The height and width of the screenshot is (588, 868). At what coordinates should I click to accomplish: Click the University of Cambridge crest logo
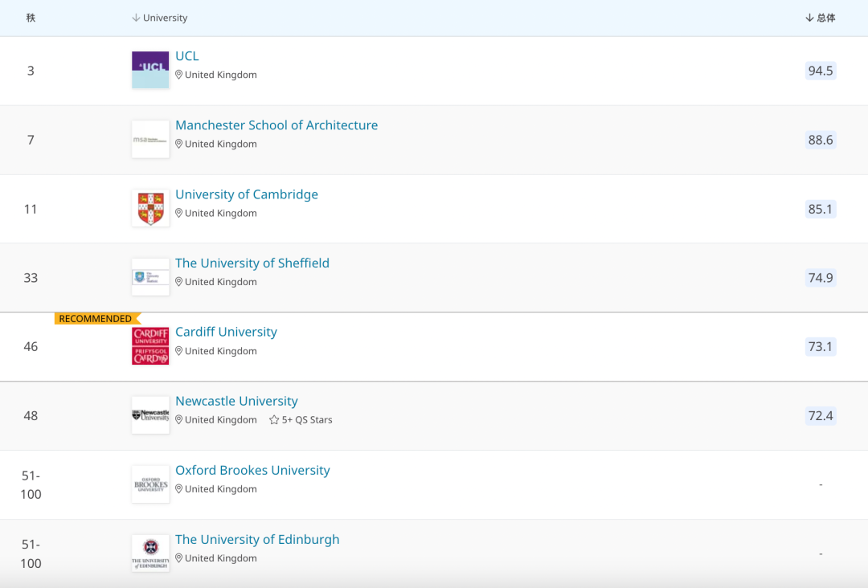coord(150,209)
